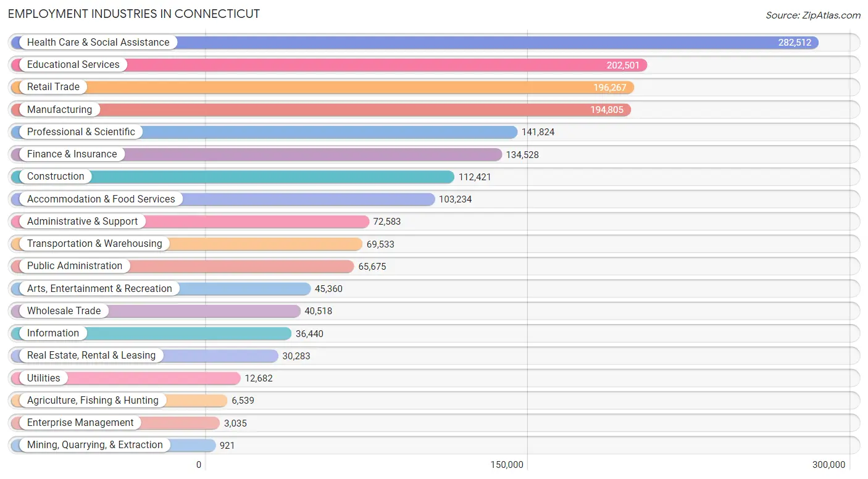Click the Administrative & Support label
The height and width of the screenshot is (479, 868).
coord(83,222)
